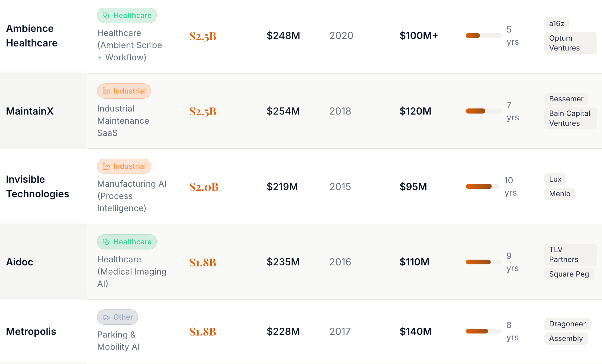Select Industrial tag for MaintainX
Image resolution: width=602 pixels, height=364 pixels.
[x=124, y=91]
